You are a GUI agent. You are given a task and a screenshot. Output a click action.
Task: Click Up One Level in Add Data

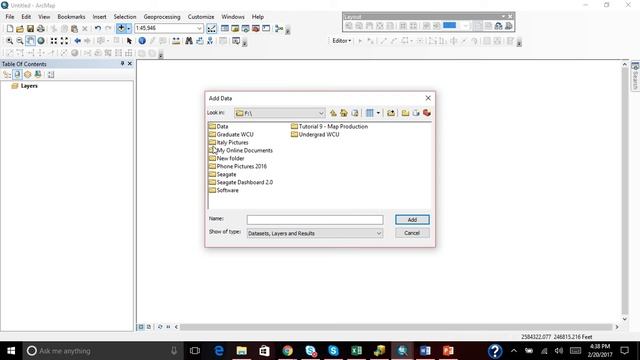(x=333, y=113)
